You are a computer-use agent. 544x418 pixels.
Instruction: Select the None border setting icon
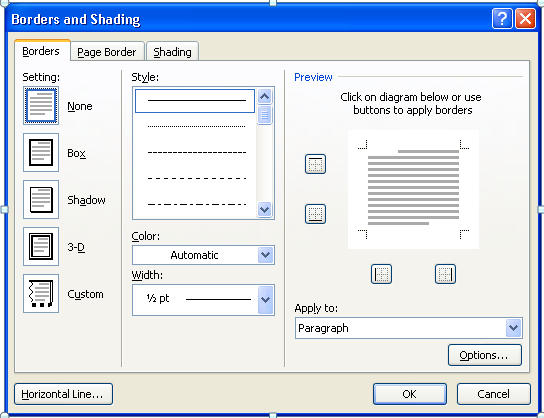coord(41,105)
